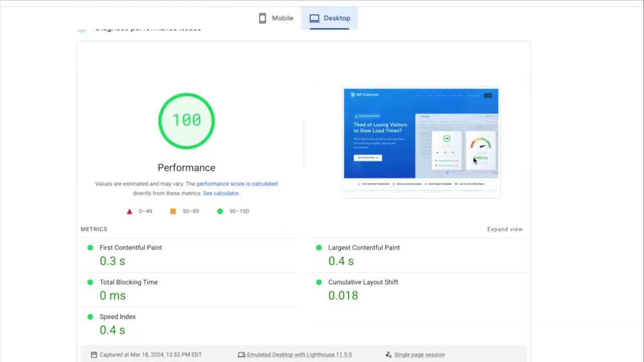
Task: Click the 90–100 legend range text
Action: click(x=239, y=211)
